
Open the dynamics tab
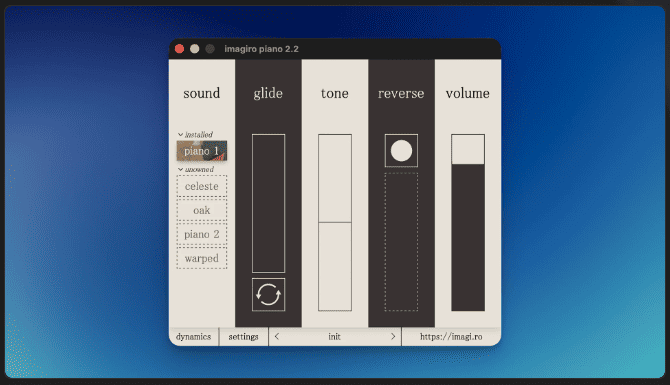click(194, 337)
